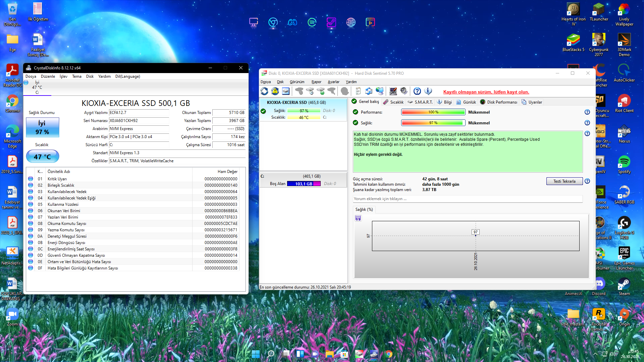
Task: Open the İşlev menu in CrystalDiskInfo
Action: 63,76
